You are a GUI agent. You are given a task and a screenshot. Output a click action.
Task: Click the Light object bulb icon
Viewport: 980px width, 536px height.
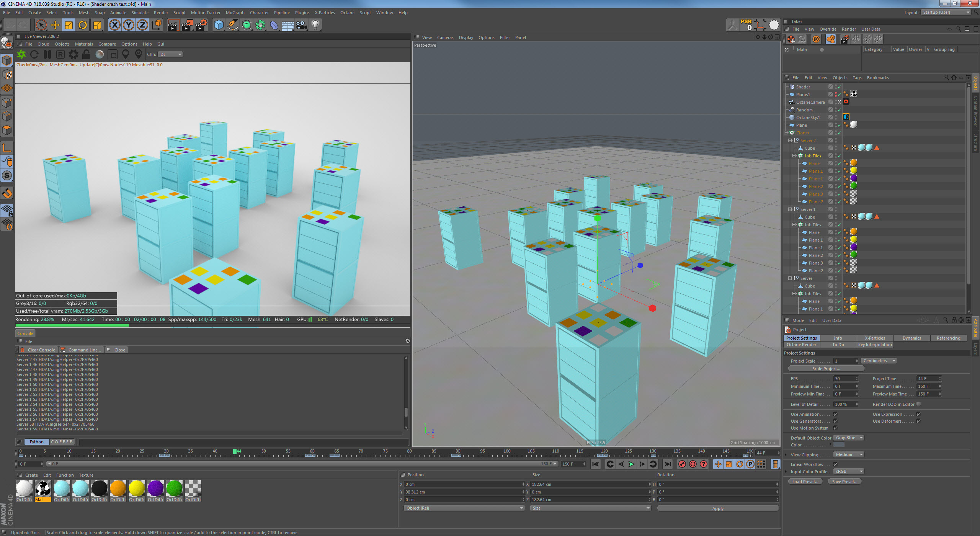(x=315, y=25)
